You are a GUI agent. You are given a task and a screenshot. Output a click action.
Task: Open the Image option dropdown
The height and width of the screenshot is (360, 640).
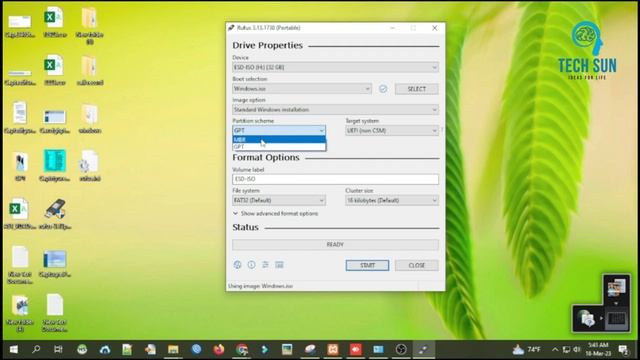336,109
